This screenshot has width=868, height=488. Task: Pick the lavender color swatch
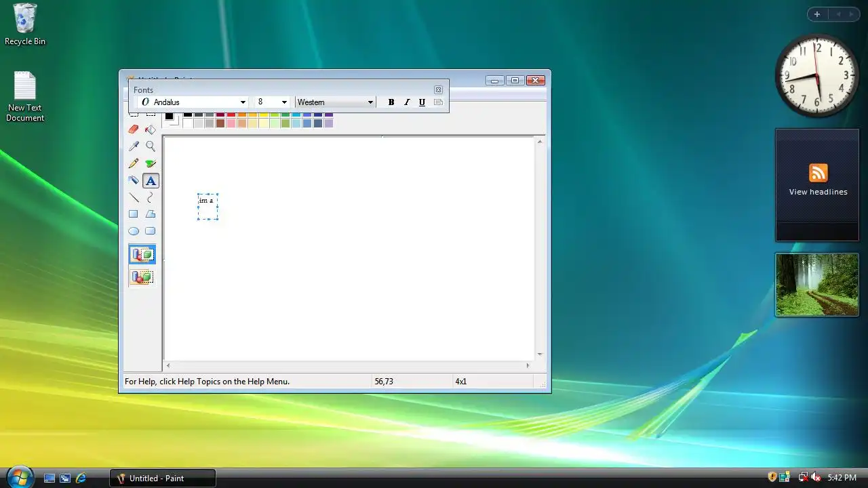coord(329,123)
